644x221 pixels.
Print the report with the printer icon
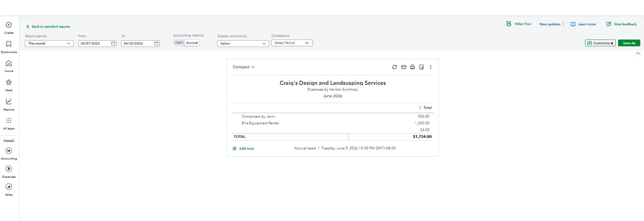click(x=412, y=67)
